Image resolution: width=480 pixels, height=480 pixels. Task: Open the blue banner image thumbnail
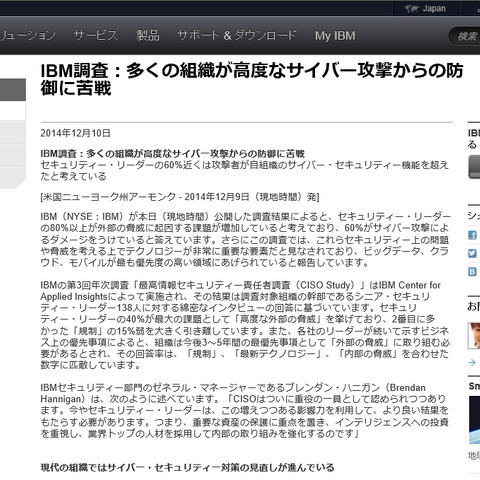474,420
